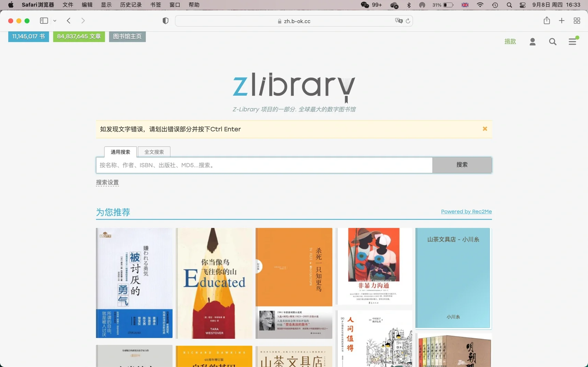
Task: Click the battery status indicator
Action: [x=443, y=5]
